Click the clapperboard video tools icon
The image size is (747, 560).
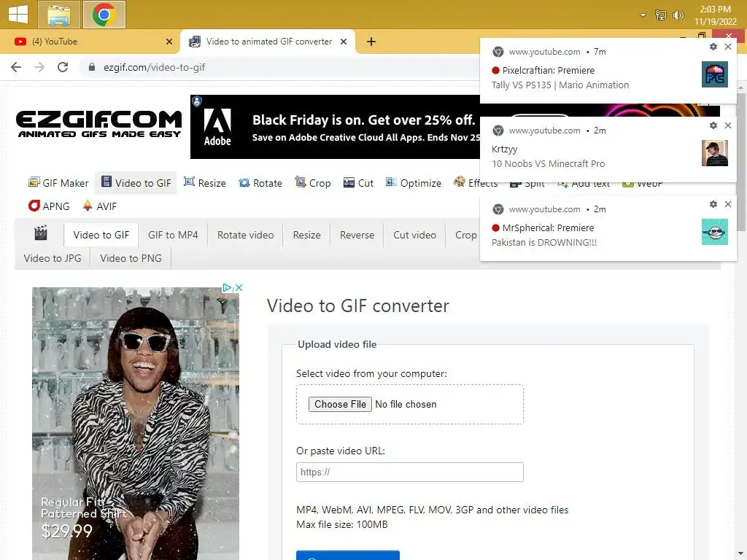tap(41, 233)
